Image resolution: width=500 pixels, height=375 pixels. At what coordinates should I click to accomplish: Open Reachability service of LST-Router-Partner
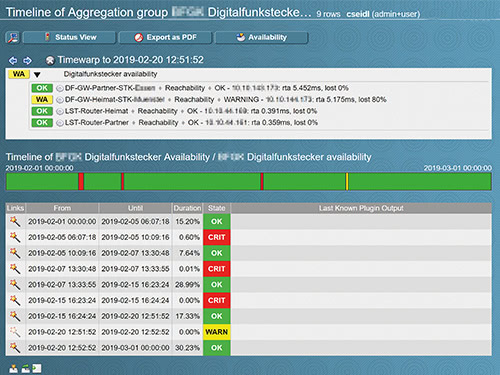tap(158, 123)
